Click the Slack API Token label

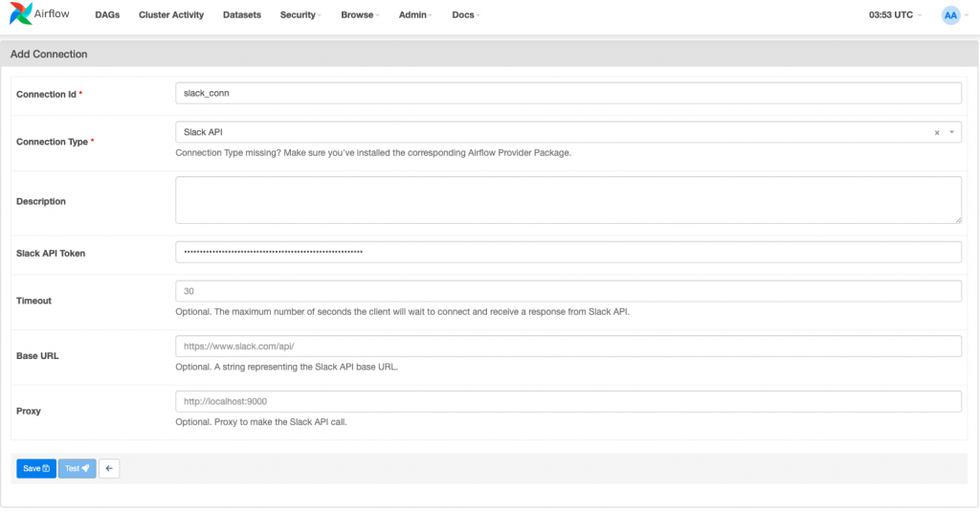[x=51, y=254]
